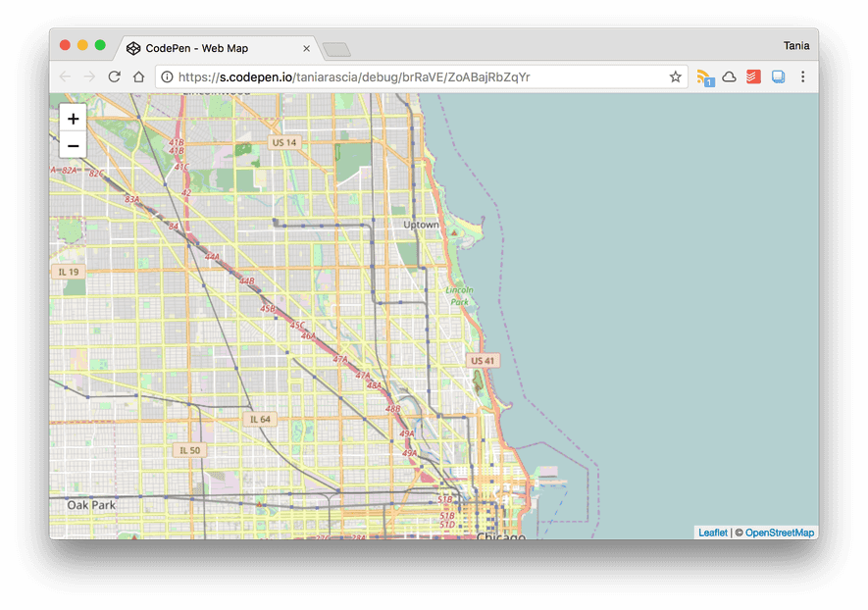868x610 pixels.
Task: Click the cloud extension icon
Action: pos(730,76)
